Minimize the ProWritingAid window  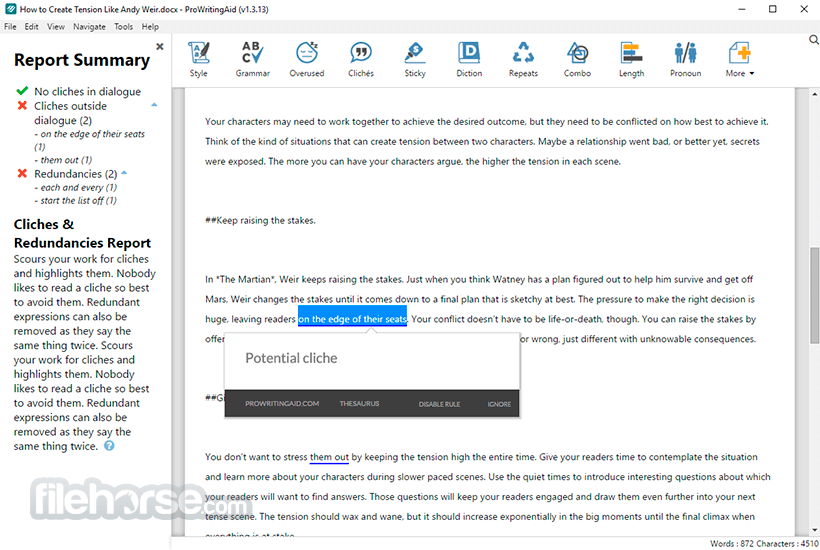click(x=742, y=9)
